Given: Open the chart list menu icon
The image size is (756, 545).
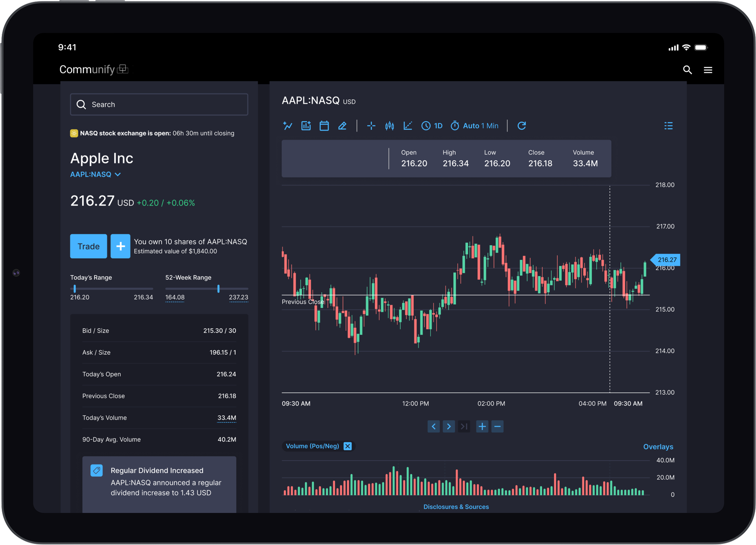Looking at the screenshot, I should tap(668, 126).
